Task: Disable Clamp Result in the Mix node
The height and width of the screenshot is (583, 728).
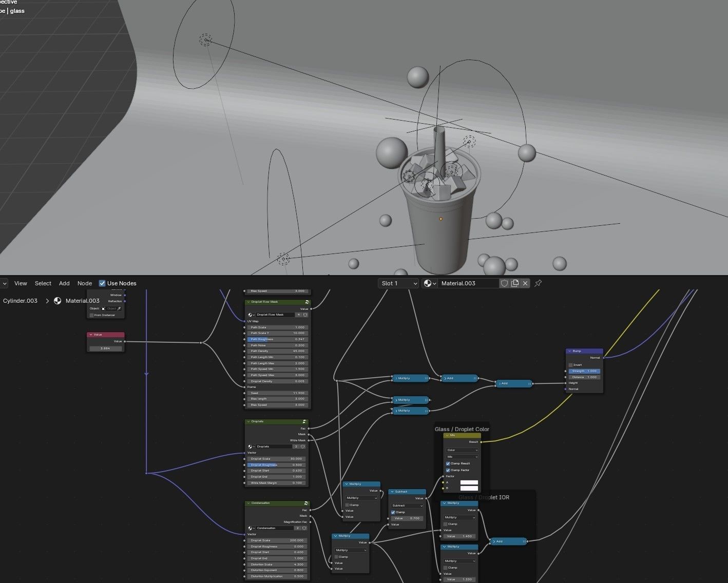Action: [x=448, y=463]
